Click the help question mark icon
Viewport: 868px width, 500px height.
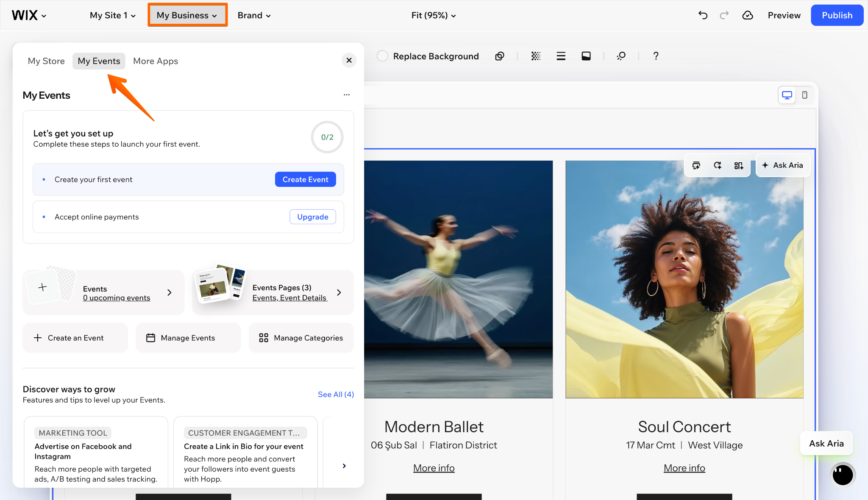(656, 56)
